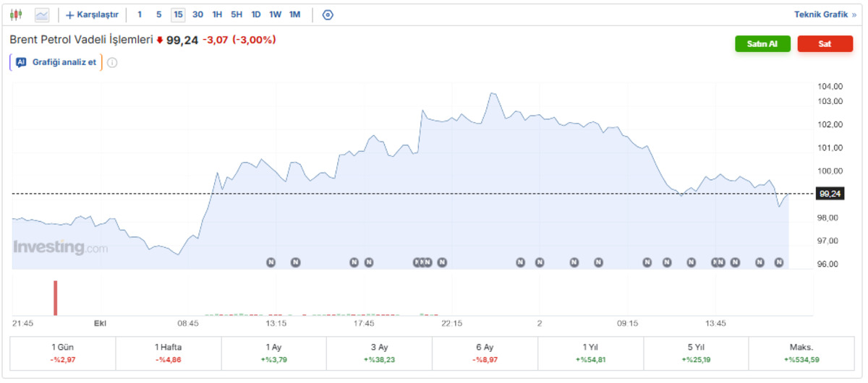Choose the 1D interval
Image resolution: width=868 pixels, height=383 pixels.
coord(256,14)
